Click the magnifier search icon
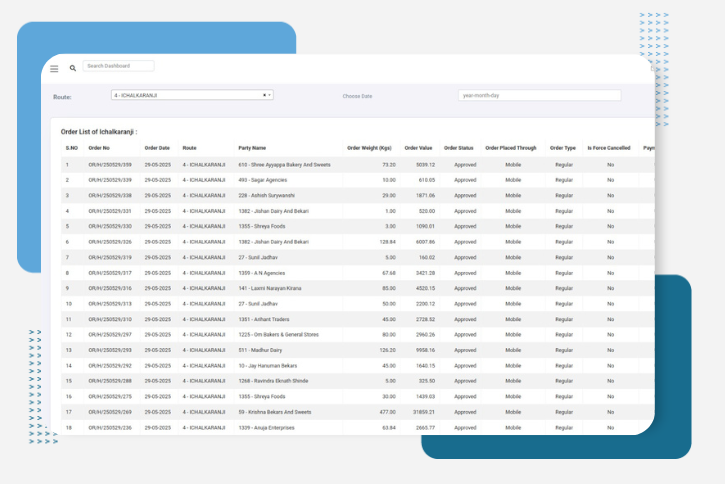The image size is (725, 484). point(73,68)
